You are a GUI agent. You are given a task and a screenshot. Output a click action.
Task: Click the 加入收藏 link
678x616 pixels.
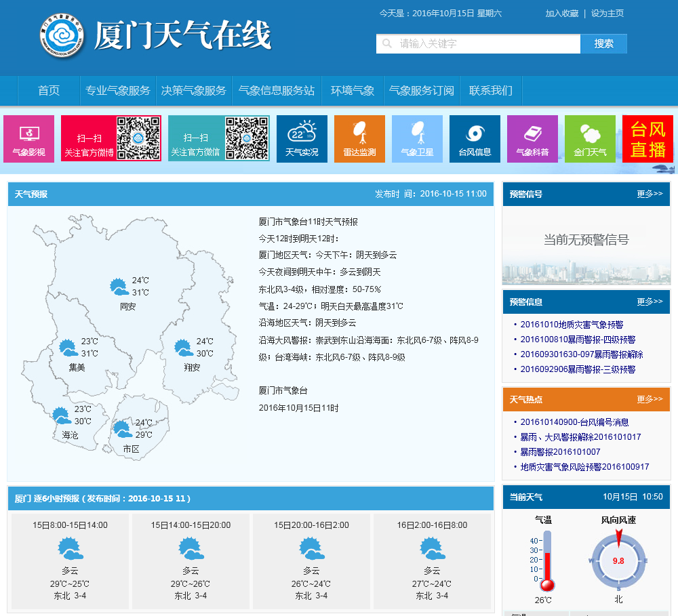[561, 14]
